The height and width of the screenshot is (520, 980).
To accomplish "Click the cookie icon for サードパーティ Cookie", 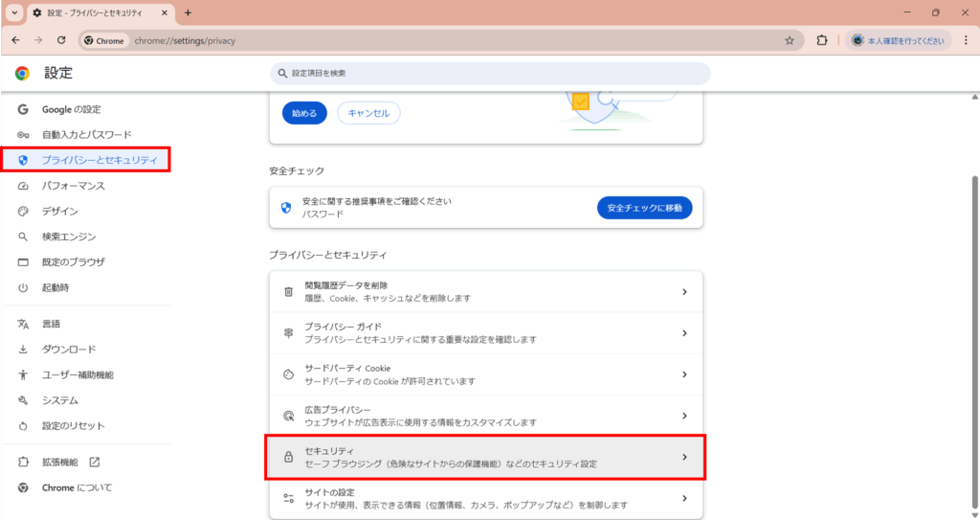I will [288, 374].
